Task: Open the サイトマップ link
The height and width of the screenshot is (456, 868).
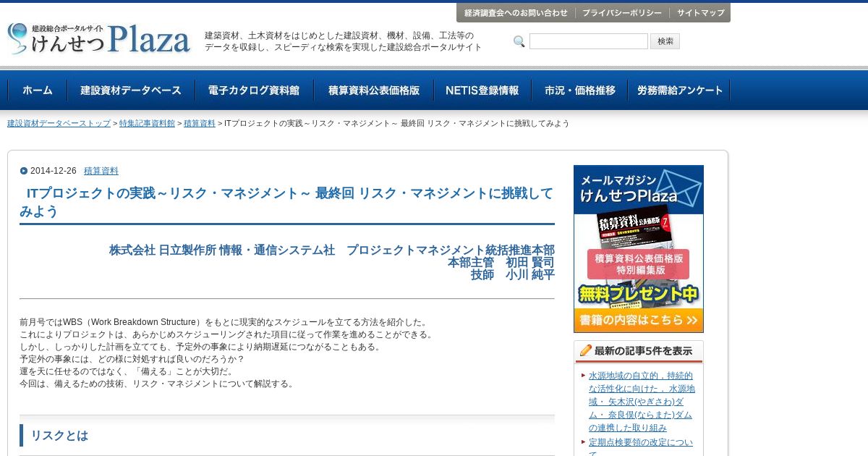Action: (700, 13)
